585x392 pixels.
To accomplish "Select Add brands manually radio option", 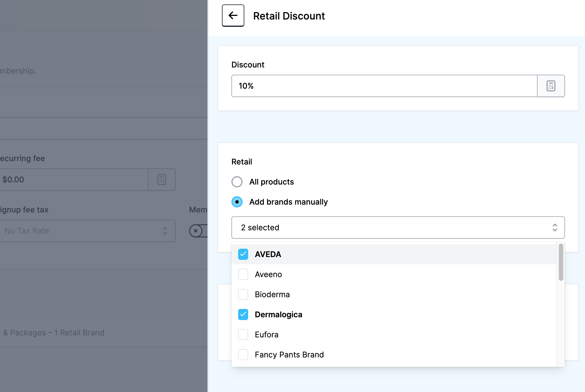I will pos(237,202).
